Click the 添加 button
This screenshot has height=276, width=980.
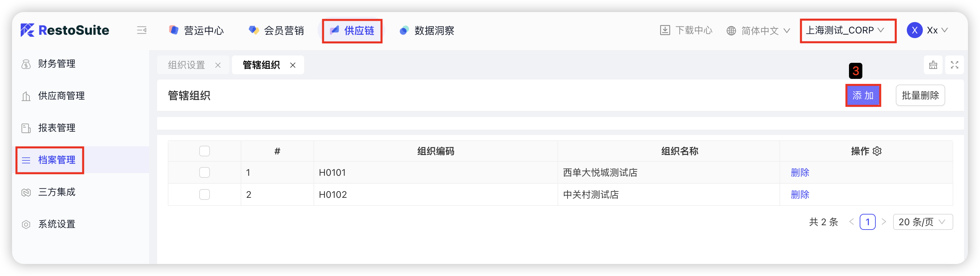862,96
